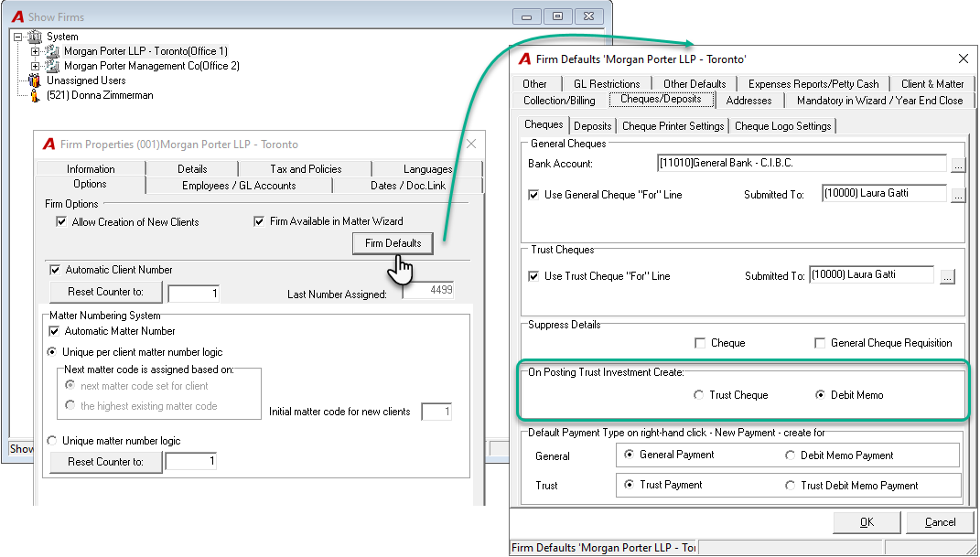Select Unique matter number logic option

click(x=52, y=441)
